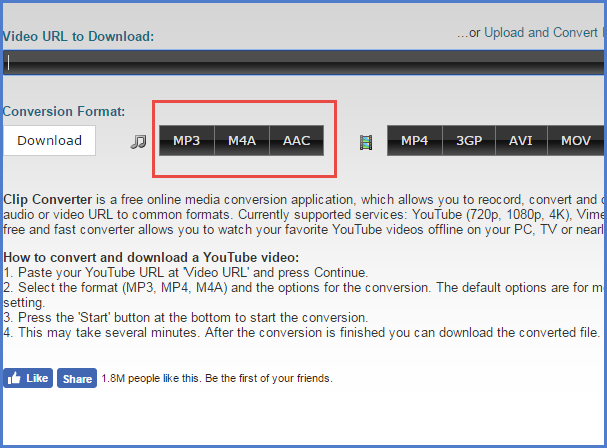
Task: Click step 1 'Paste your YouTube URL' text
Action: pyautogui.click(x=185, y=273)
